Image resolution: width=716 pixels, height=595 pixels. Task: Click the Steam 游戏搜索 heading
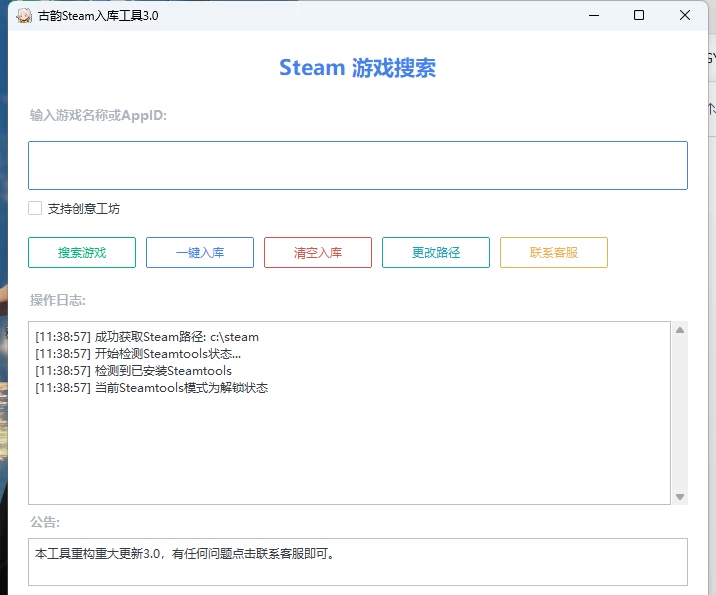pos(358,68)
